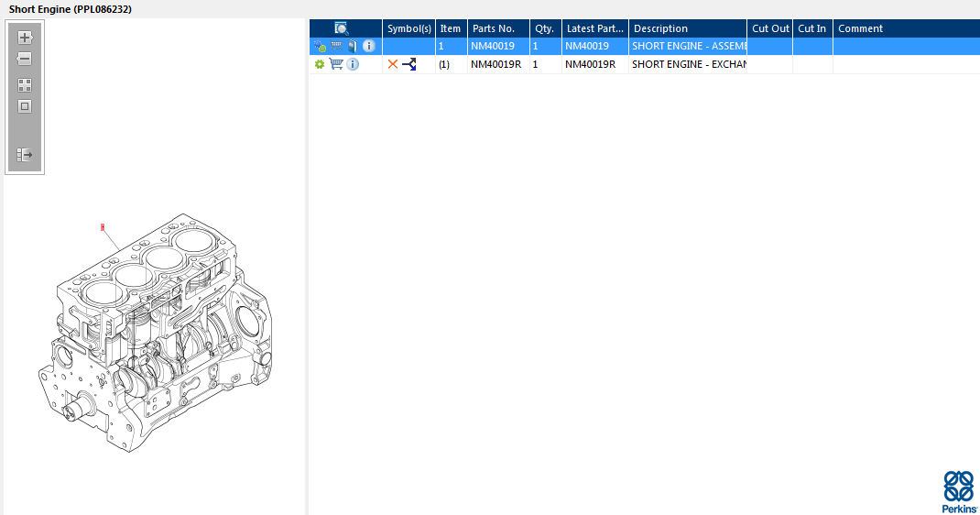Click item number (1) in second row
Viewport: 980px width, 515px height.
coord(444,64)
